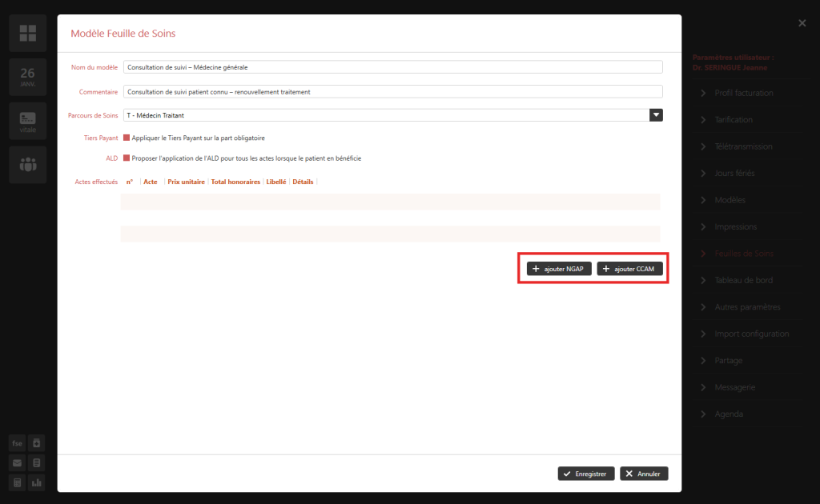Toggle the Tiers Payant checkbox

[x=126, y=138]
